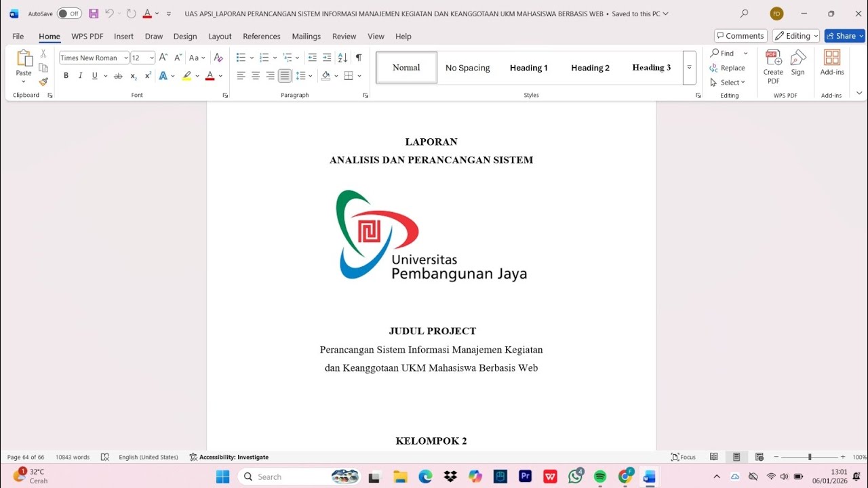The height and width of the screenshot is (488, 868).
Task: Toggle the AutoSave switch
Action: click(69, 14)
